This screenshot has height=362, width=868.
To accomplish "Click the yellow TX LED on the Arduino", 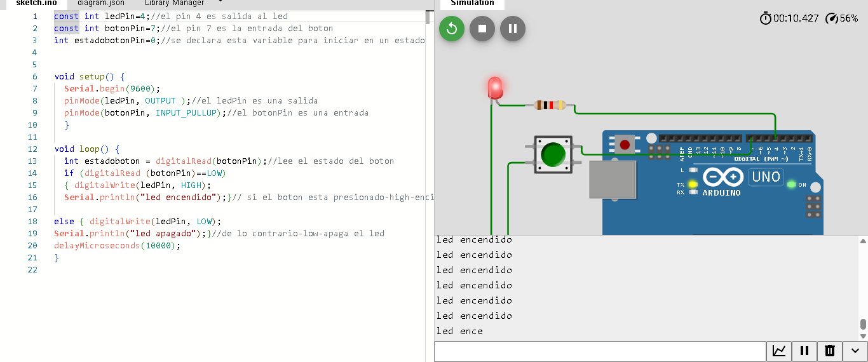I will point(693,185).
